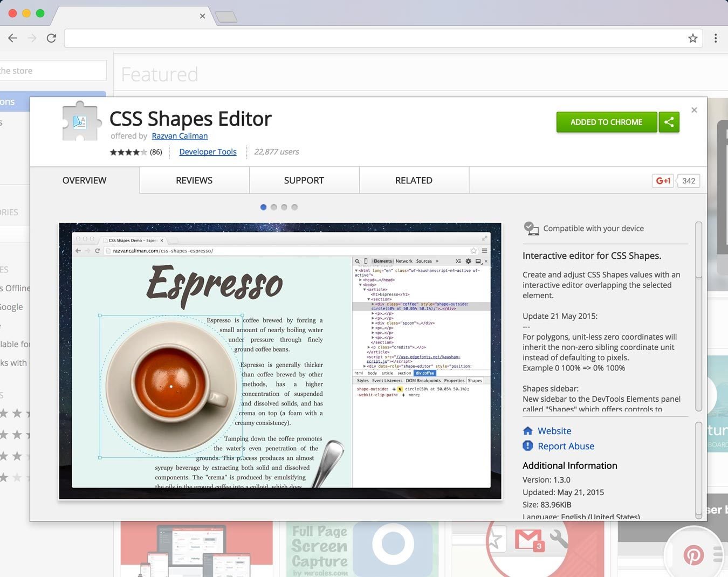Click the Featured section heading
Viewport: 728px width, 577px height.
coord(160,74)
